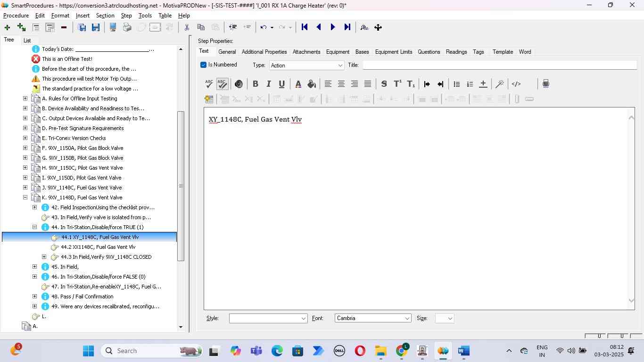Click the tree panel vertical scrollbar thumb
The width and height of the screenshot is (644, 362).
point(181,186)
